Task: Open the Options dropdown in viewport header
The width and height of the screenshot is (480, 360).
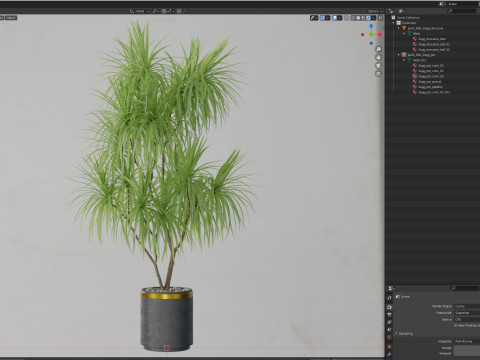Action: pos(375,11)
